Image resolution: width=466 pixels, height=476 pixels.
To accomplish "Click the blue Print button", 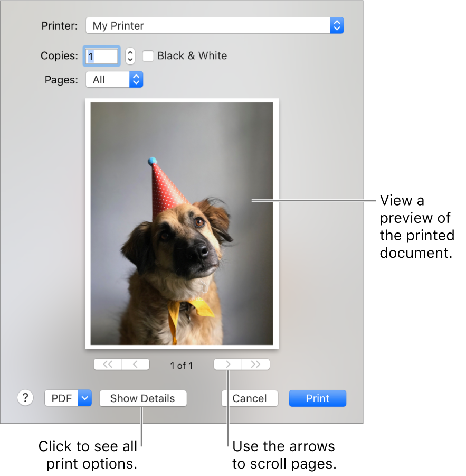I will [317, 398].
